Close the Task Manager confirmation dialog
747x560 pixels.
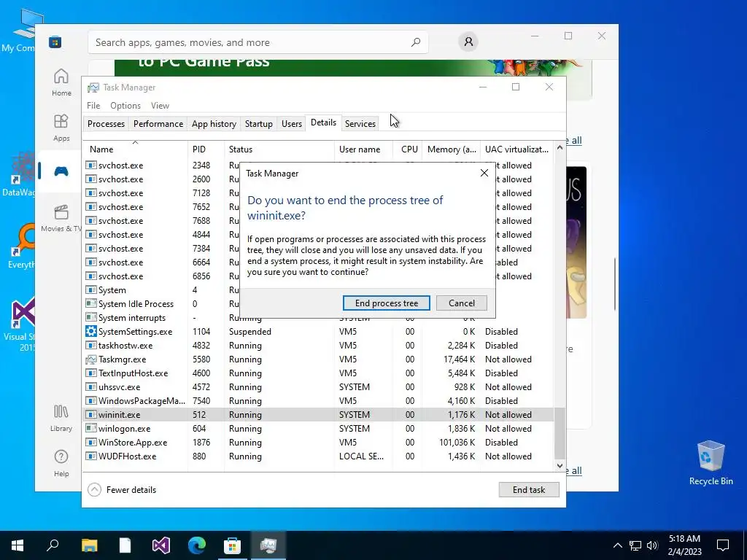pyautogui.click(x=484, y=173)
